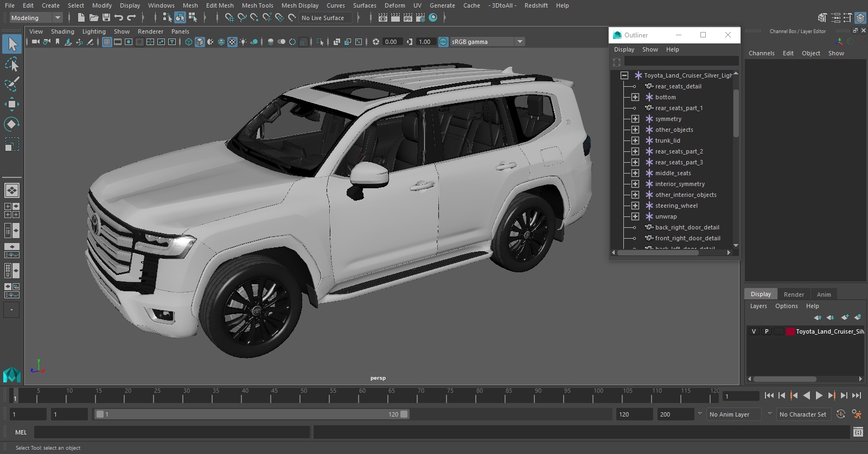Open render settings
868x454 pixels.
pyautogui.click(x=420, y=18)
